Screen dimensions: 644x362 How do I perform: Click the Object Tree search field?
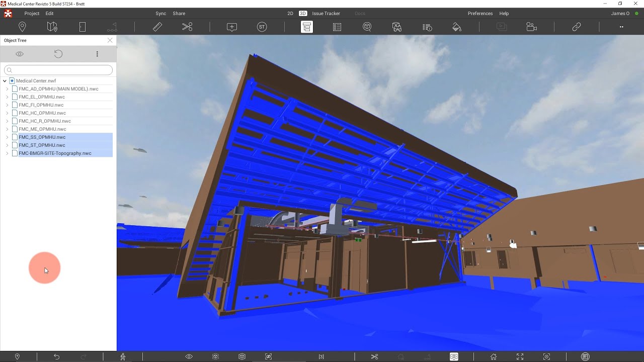coord(58,70)
